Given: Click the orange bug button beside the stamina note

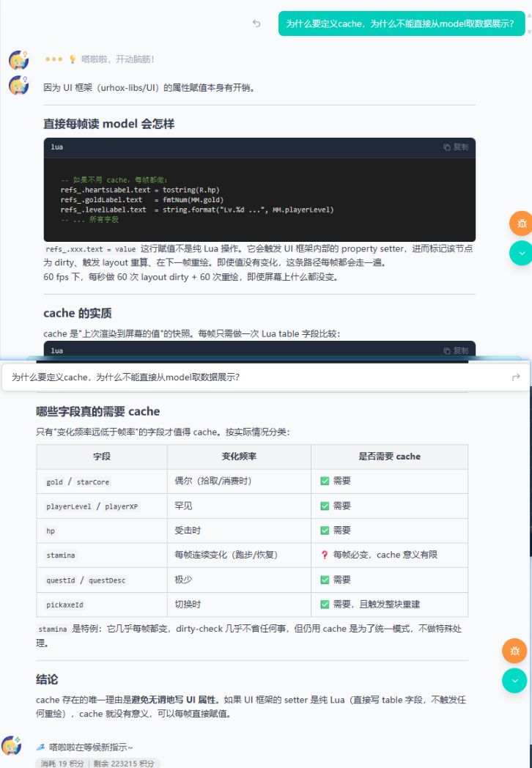Looking at the screenshot, I should coord(514,651).
